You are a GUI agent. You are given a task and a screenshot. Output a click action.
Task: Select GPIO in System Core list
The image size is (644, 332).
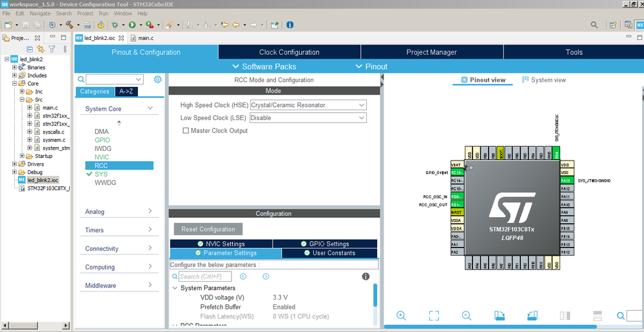click(102, 140)
